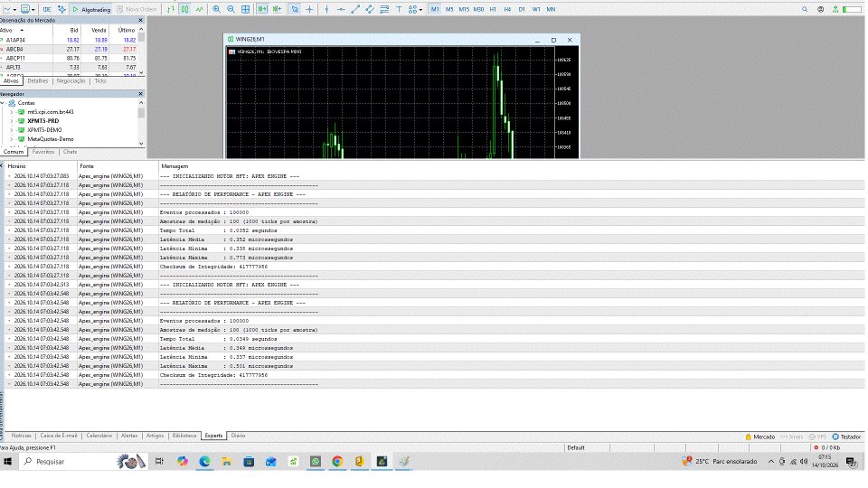Select the trendline drawing tool
Image resolution: width=868 pixels, height=488 pixels.
pos(355,9)
